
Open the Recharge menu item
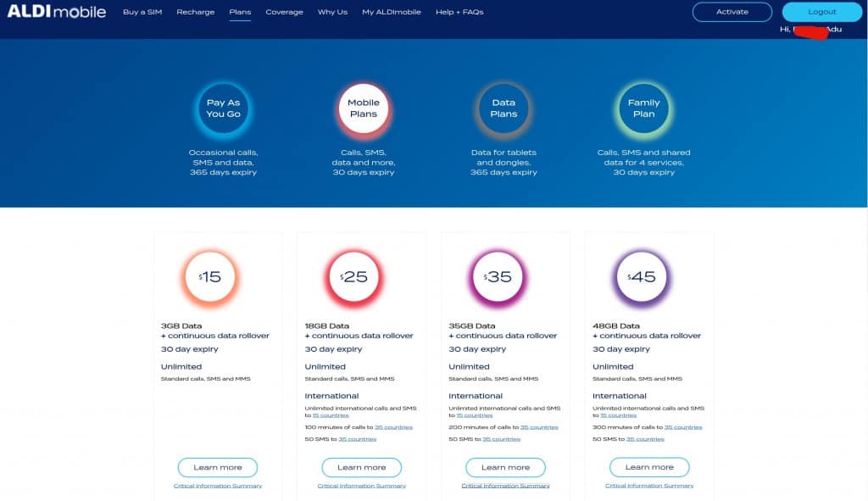point(197,13)
